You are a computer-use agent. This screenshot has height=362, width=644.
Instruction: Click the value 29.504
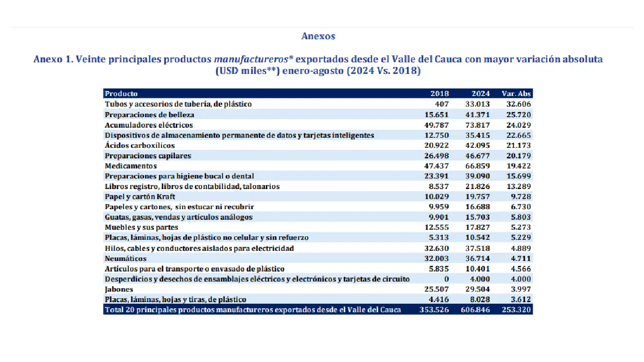pos(478,290)
